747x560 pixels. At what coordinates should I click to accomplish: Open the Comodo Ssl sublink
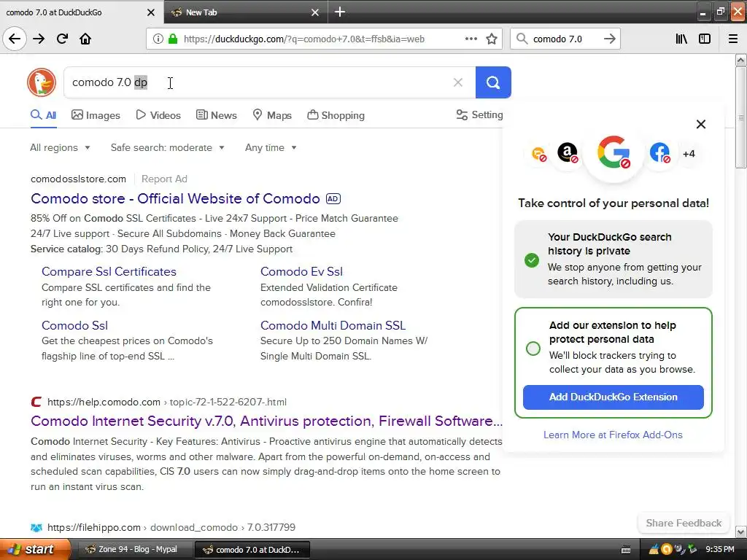pyautogui.click(x=75, y=325)
